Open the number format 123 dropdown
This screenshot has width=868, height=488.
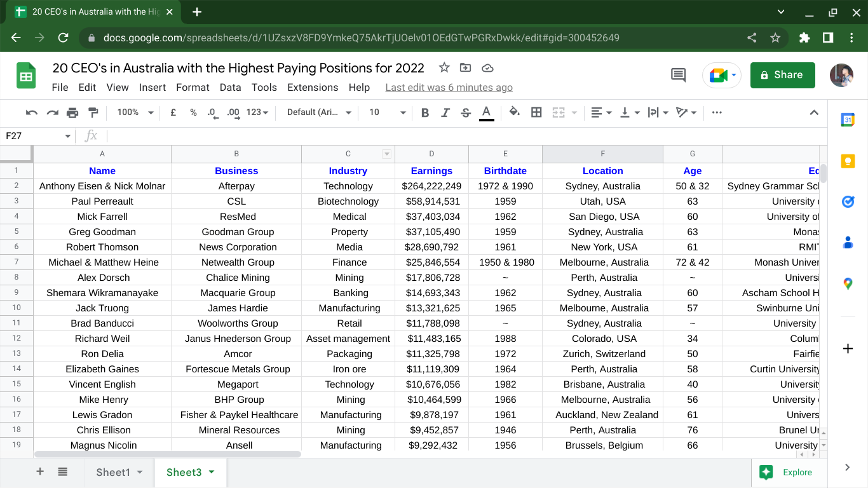tap(257, 112)
